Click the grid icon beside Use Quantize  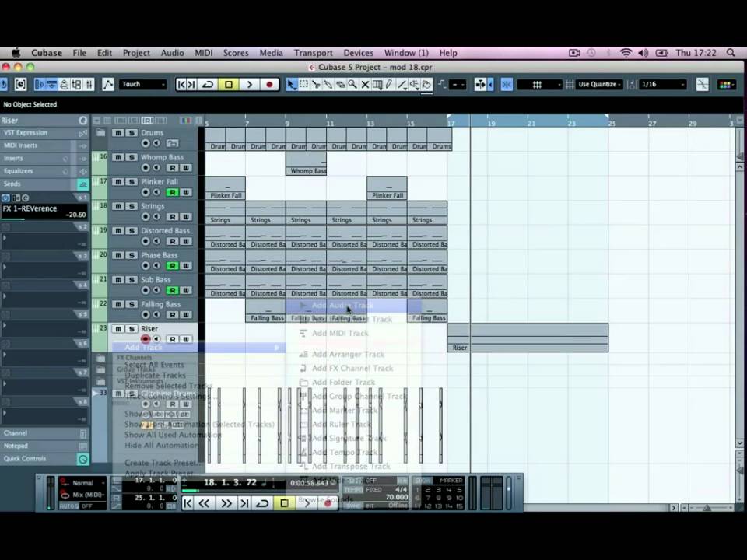(570, 85)
